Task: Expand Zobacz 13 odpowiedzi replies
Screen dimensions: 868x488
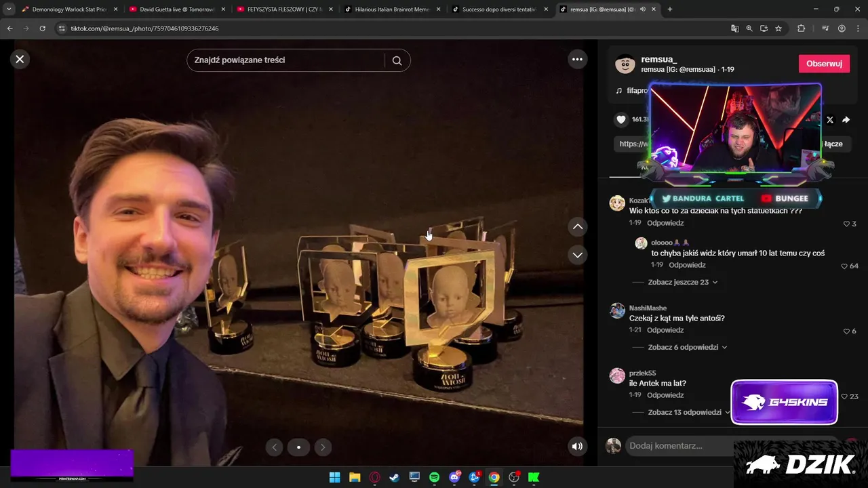Action: 689,412
